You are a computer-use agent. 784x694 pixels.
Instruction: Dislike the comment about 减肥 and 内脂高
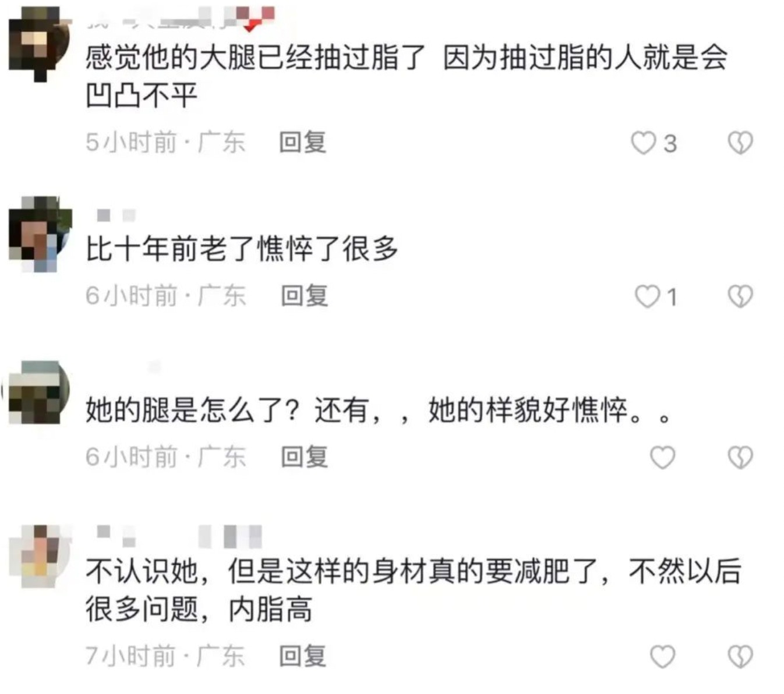point(740,656)
